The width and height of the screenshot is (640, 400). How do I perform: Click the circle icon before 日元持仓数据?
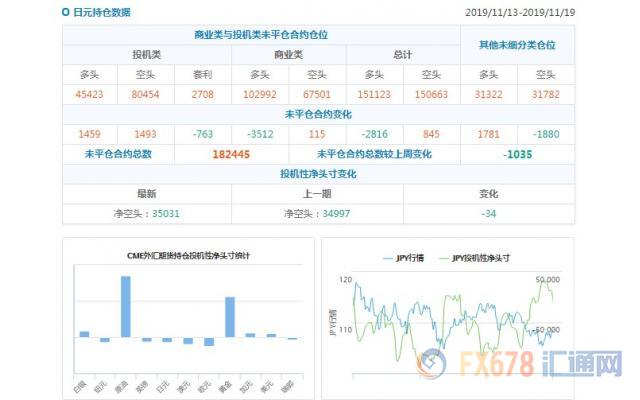pyautogui.click(x=65, y=12)
